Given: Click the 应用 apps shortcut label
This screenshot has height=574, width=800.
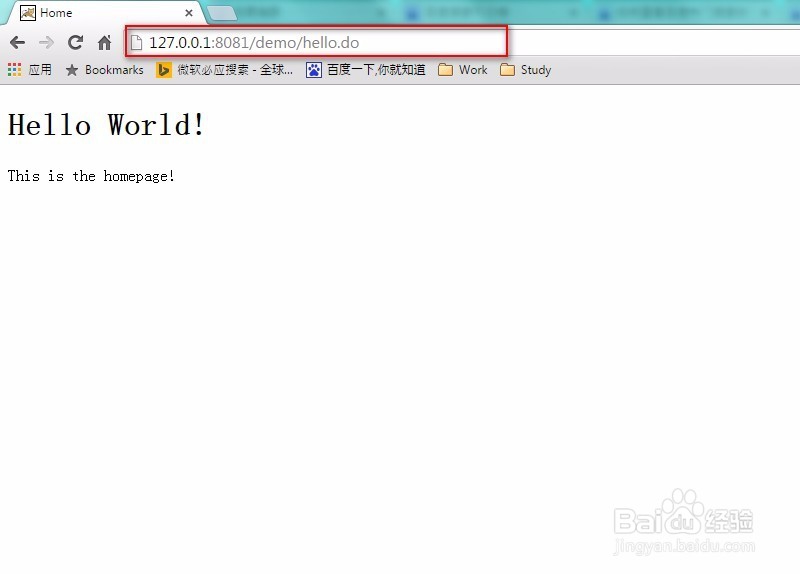Looking at the screenshot, I should point(40,70).
